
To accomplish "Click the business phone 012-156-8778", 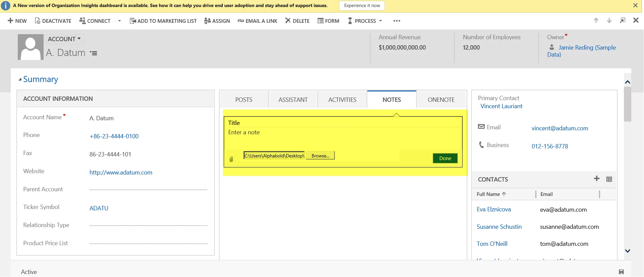I will [x=550, y=146].
